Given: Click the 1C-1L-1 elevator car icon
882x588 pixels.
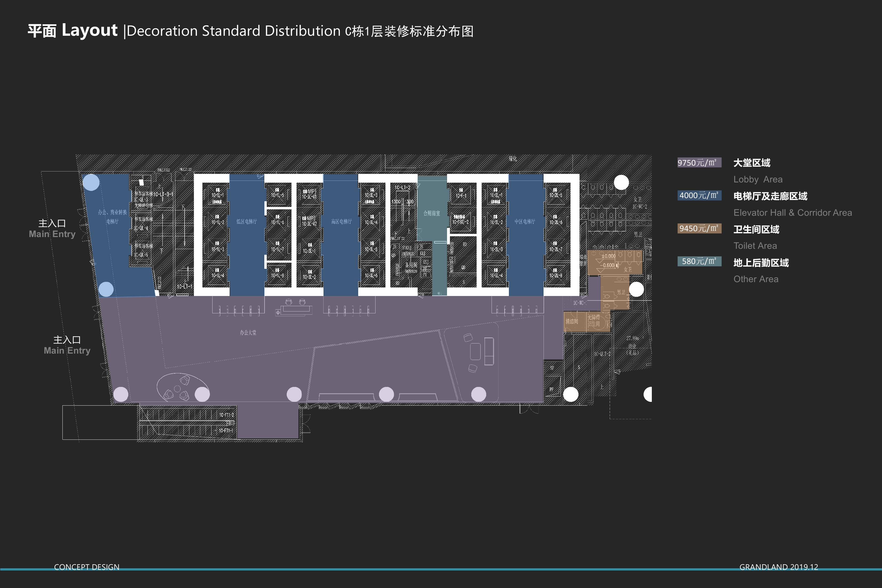Looking at the screenshot, I should pos(217,195).
